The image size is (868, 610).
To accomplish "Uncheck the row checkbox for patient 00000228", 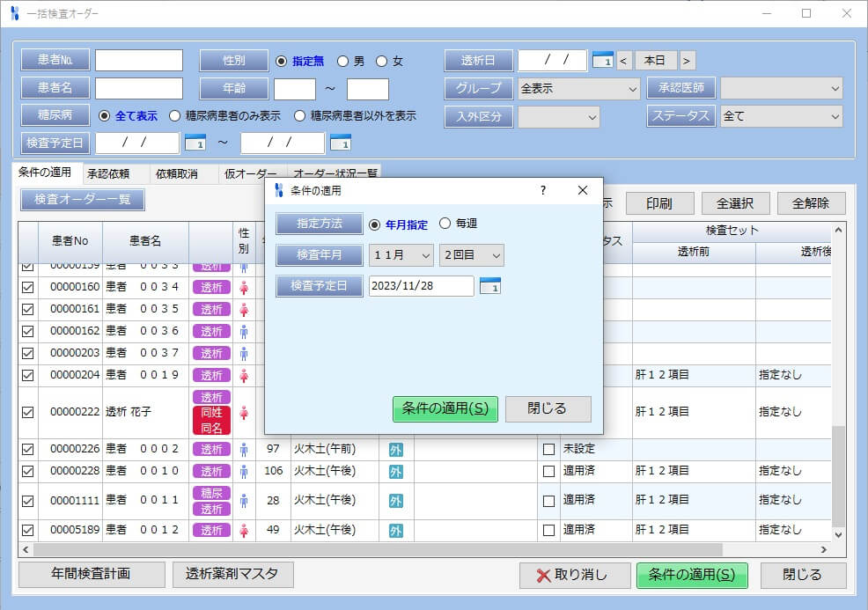I will [28, 471].
